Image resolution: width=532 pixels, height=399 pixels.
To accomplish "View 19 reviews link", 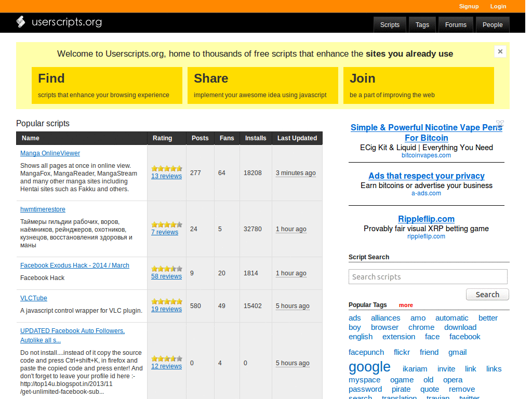I will (167, 309).
